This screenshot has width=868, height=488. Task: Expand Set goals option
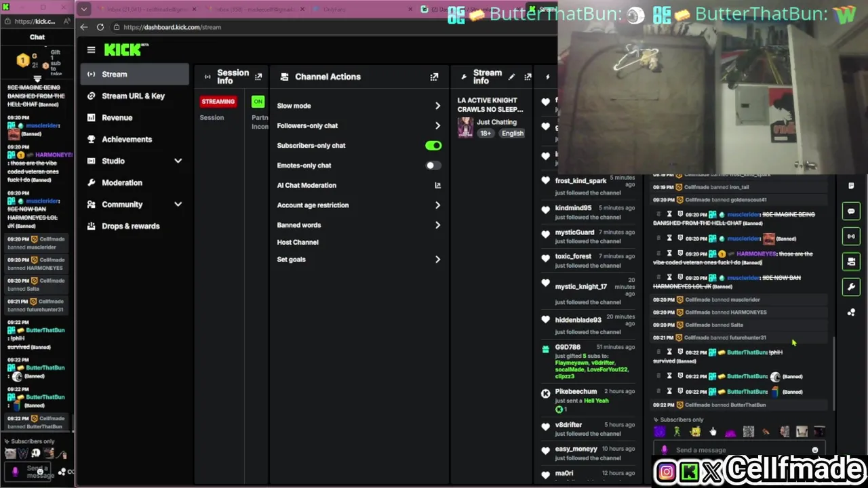click(437, 259)
